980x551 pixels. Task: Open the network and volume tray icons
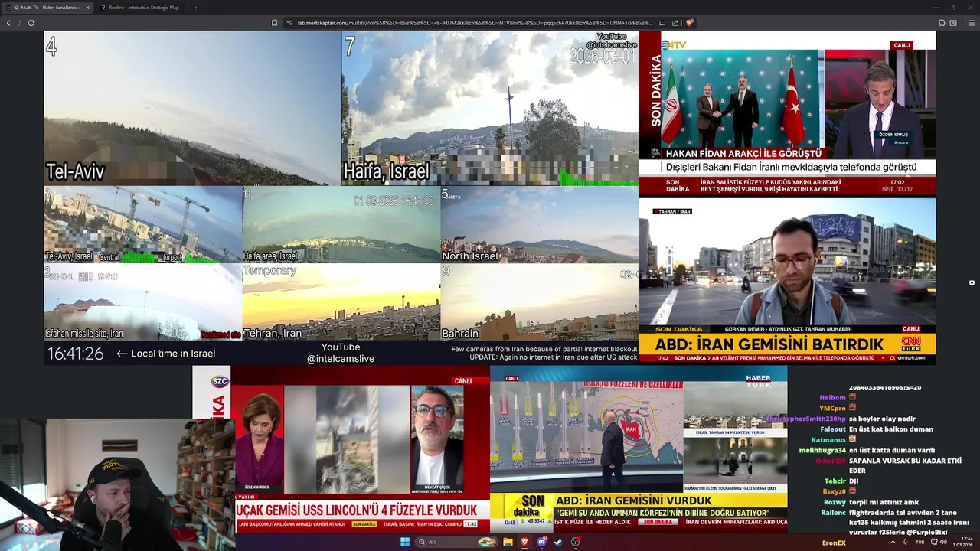pos(939,542)
